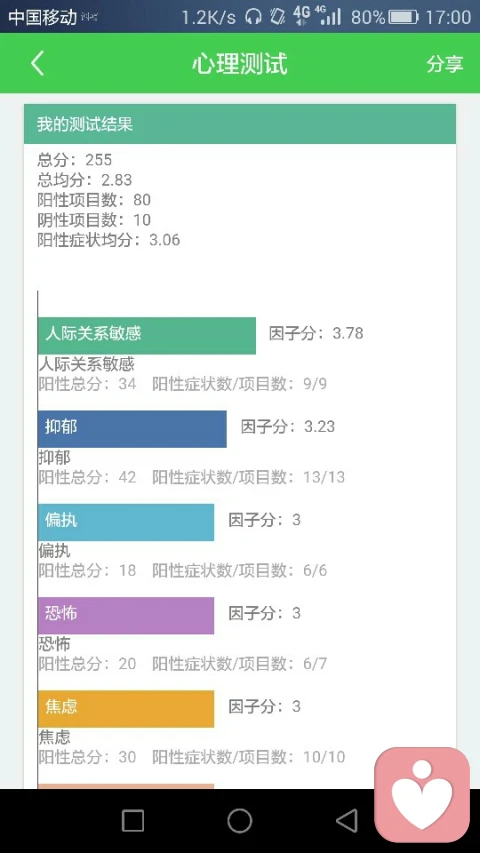This screenshot has width=480, height=853.
Task: Tap 因子分：3.78 label
Action: (316, 333)
